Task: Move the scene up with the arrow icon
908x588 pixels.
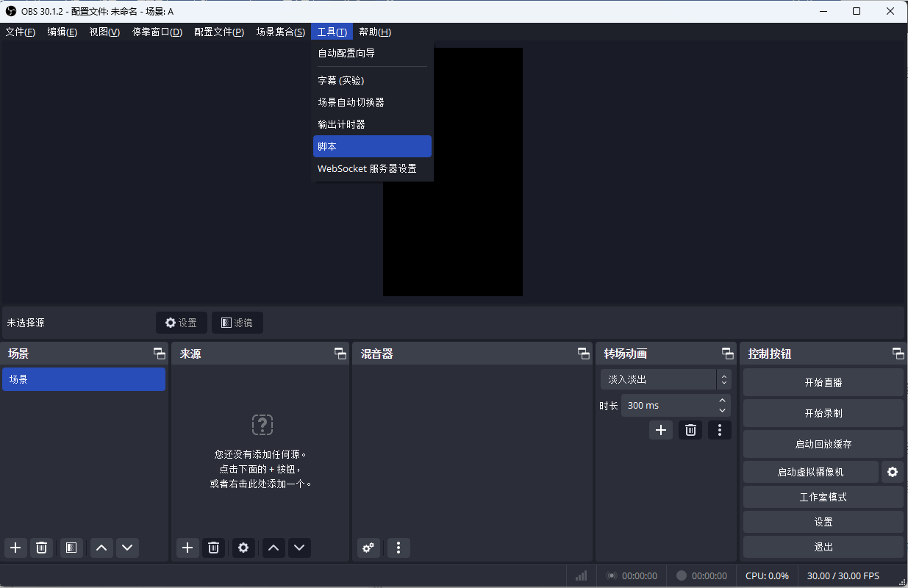Action: 101,548
